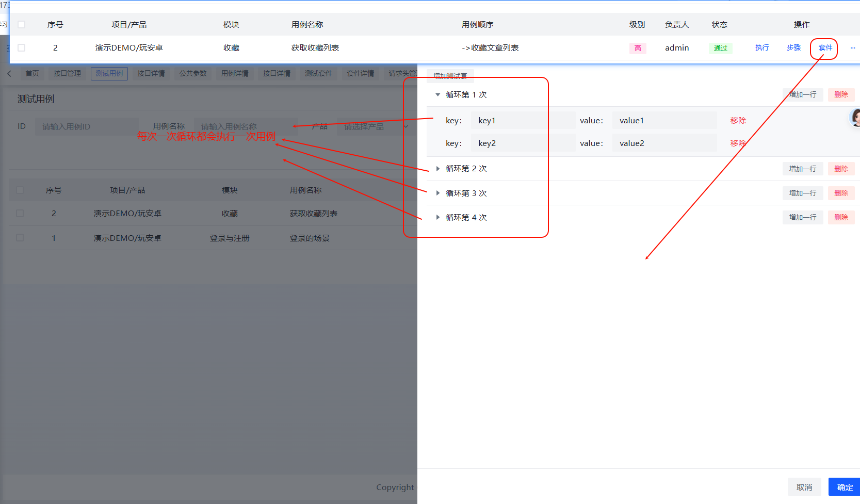This screenshot has height=504, width=860.
Task: Click the left chevron before tab bar
Action: pyautogui.click(x=9, y=74)
